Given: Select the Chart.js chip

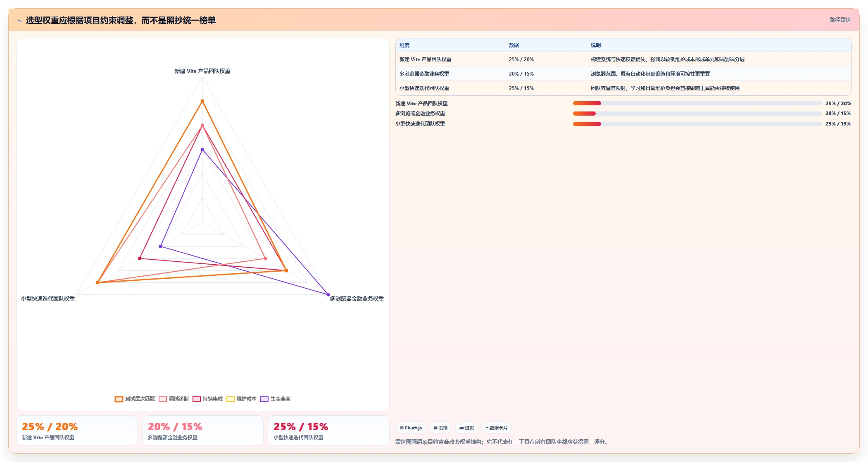Looking at the screenshot, I should [x=411, y=428].
